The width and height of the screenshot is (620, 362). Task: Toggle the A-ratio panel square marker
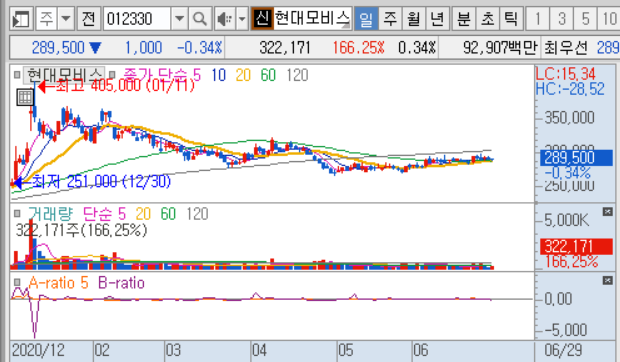(17, 282)
